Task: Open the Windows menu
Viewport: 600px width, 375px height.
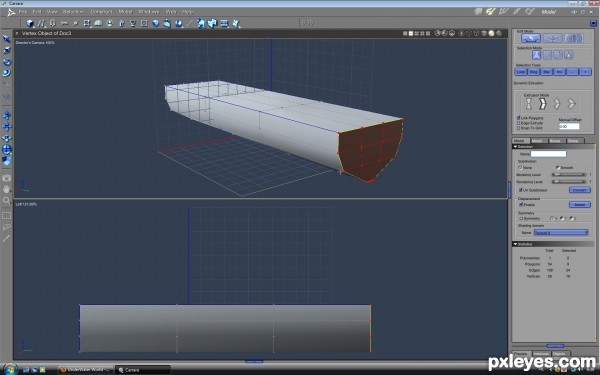Action: [x=148, y=12]
